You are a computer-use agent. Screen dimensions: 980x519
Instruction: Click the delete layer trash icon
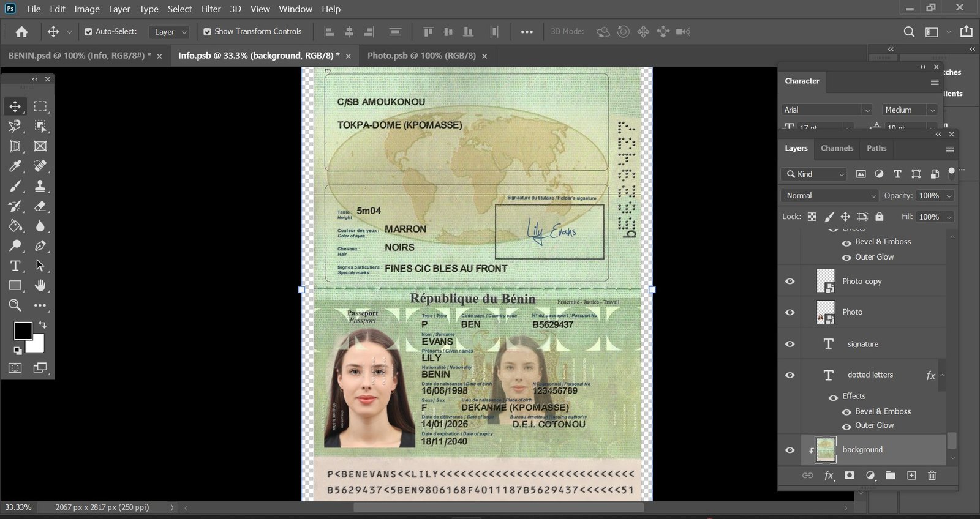[x=932, y=476]
